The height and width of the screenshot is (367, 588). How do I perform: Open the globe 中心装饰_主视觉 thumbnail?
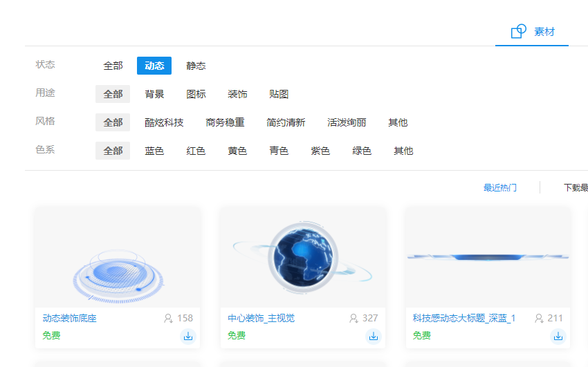[303, 257]
